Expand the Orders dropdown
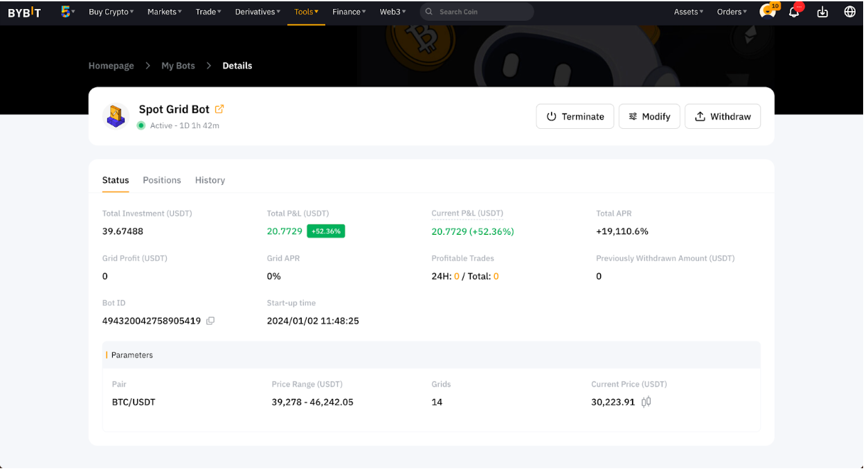 point(732,12)
